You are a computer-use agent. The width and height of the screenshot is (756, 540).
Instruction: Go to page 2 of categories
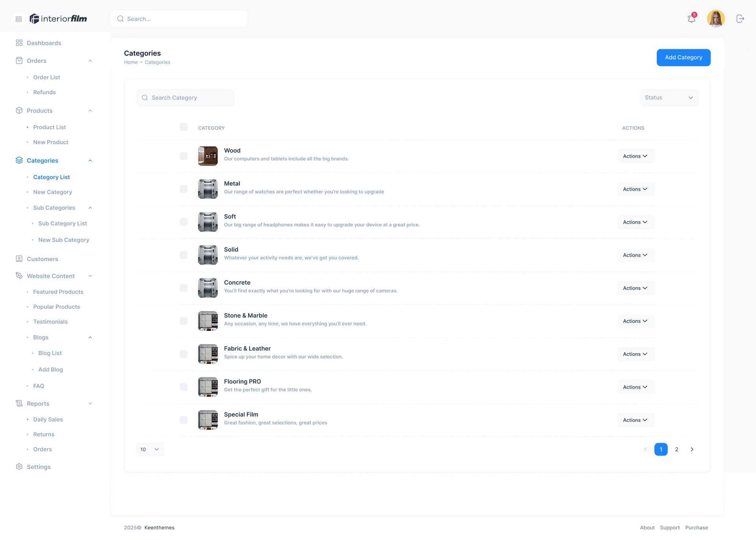pyautogui.click(x=676, y=449)
